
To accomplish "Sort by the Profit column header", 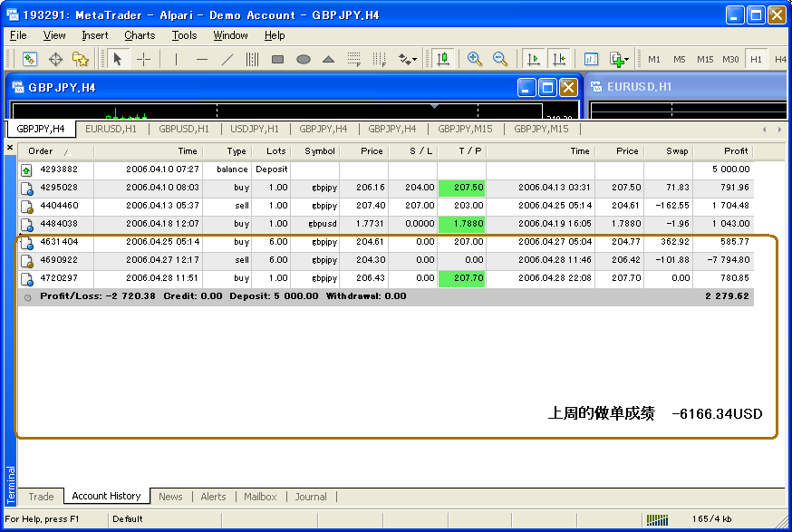I will 723,151.
